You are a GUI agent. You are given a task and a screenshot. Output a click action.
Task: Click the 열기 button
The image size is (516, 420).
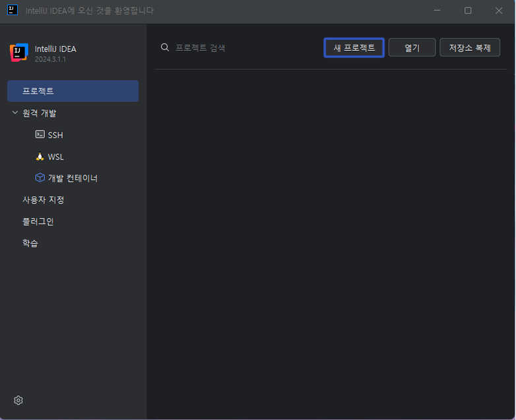[412, 47]
